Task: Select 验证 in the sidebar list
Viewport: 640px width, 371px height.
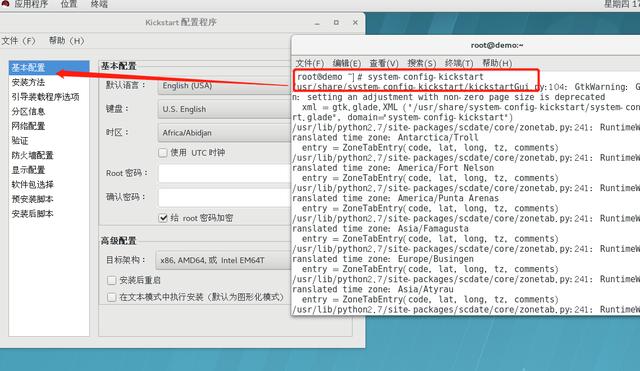Action: [x=49, y=141]
